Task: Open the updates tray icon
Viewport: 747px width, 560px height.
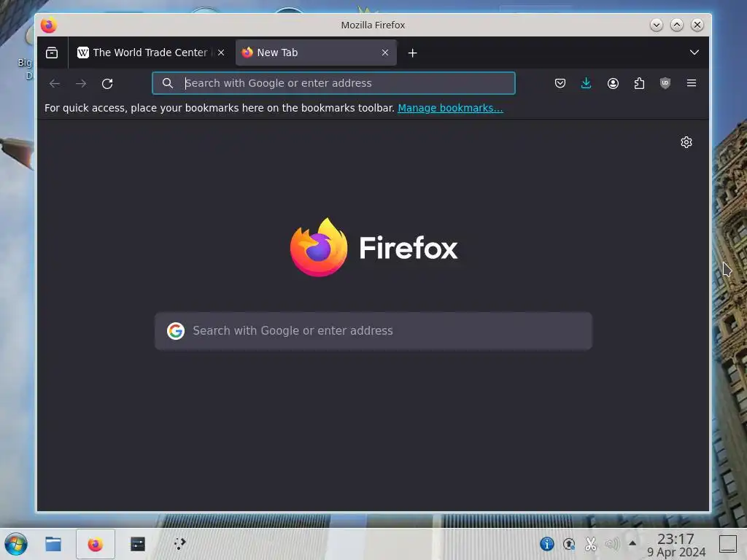Action: click(x=569, y=544)
